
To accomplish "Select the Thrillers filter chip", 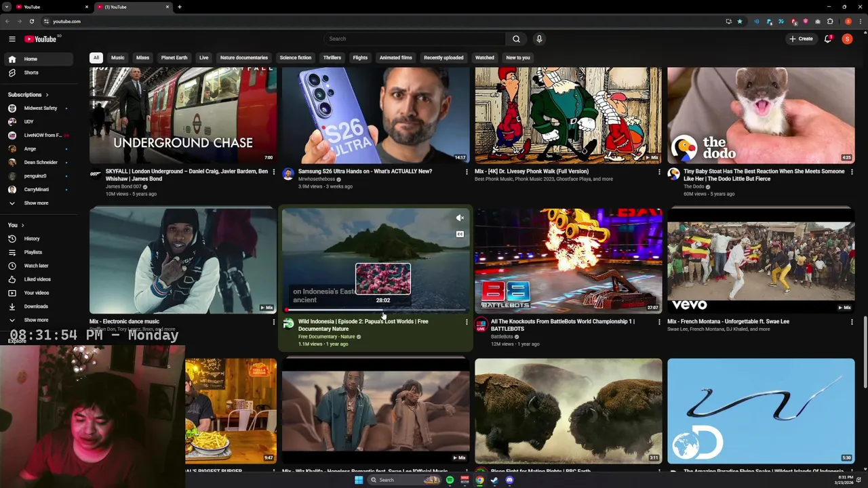I will 332,58.
